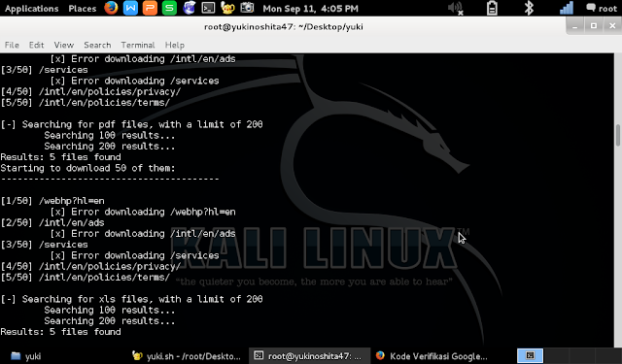Open the Places menu
Screen dimensions: 622x364
tap(82, 9)
